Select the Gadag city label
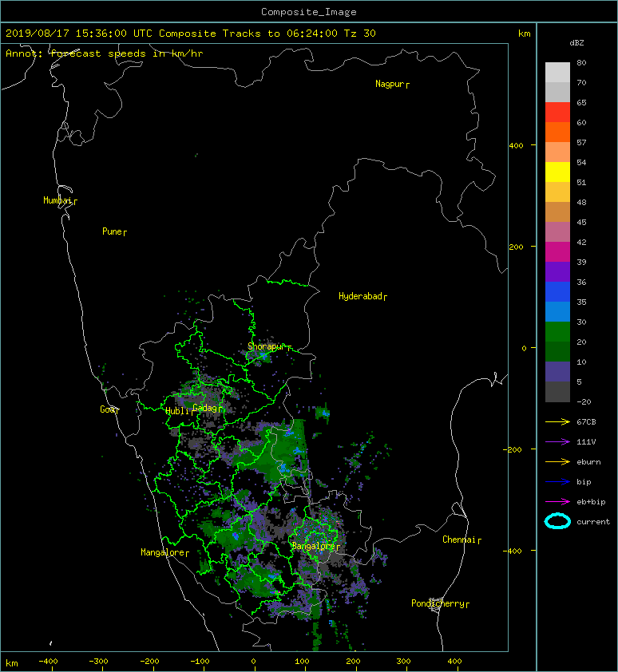This screenshot has width=618, height=672. pyautogui.click(x=206, y=408)
